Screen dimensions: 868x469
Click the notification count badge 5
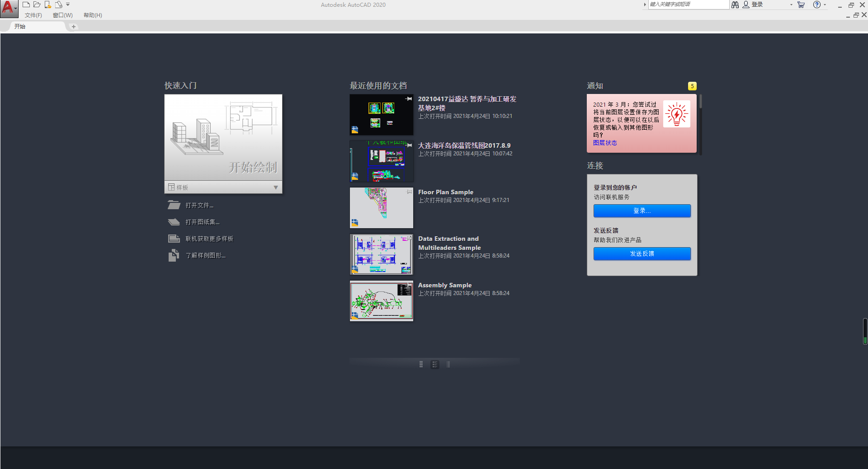click(x=692, y=86)
